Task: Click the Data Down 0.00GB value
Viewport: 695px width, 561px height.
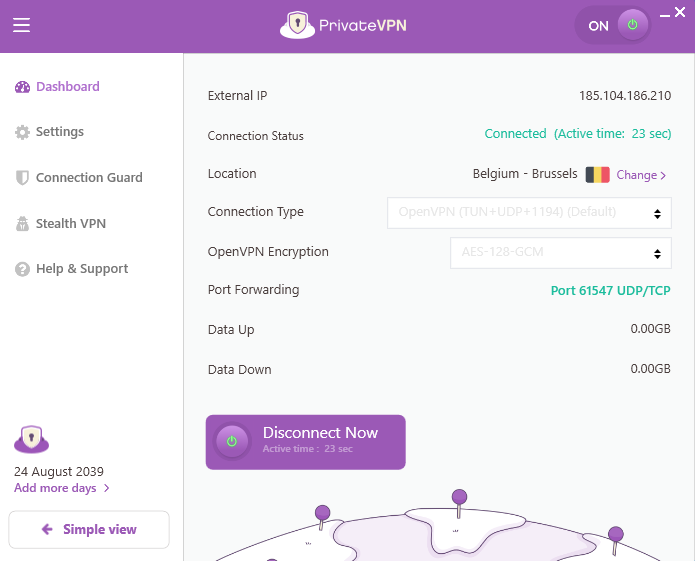Action: [x=650, y=369]
